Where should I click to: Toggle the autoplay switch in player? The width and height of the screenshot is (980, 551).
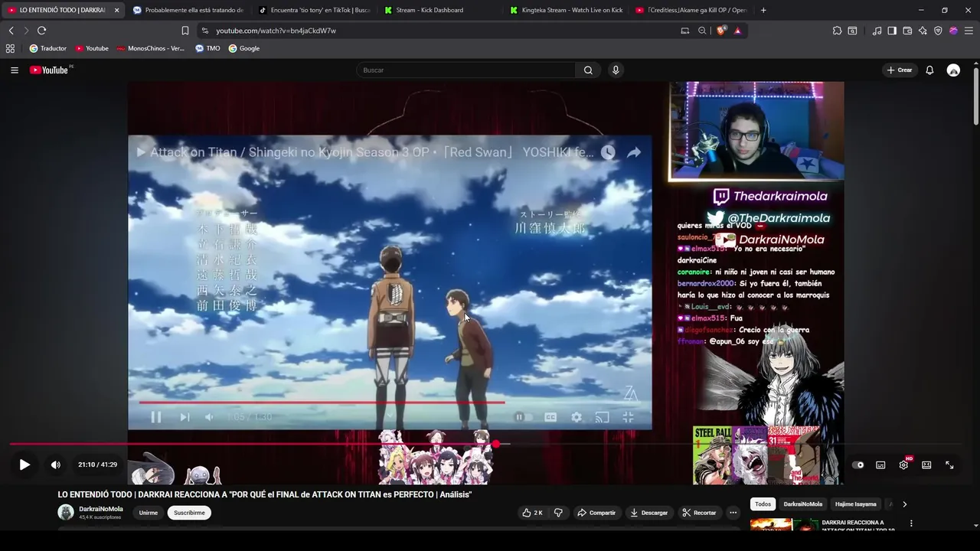point(858,465)
